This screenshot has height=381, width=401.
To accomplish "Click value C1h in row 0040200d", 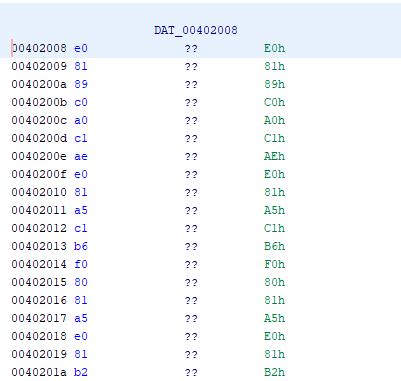I will tap(274, 138).
